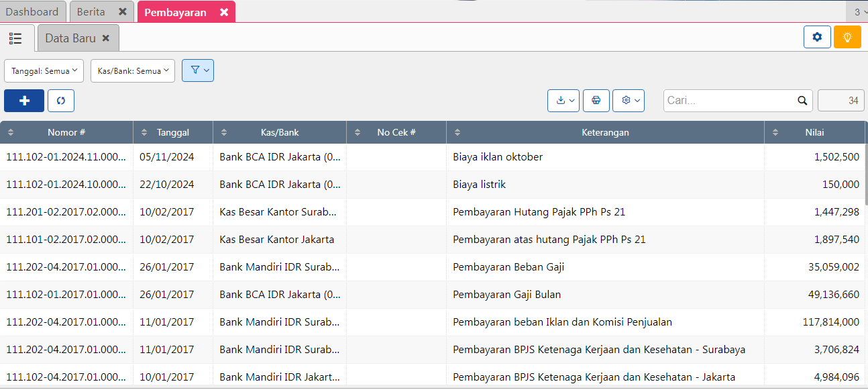Switch to the Dashboard tab

pos(33,12)
